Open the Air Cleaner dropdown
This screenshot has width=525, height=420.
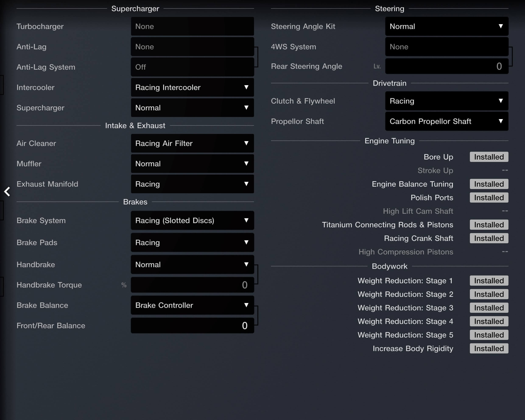click(x=192, y=143)
